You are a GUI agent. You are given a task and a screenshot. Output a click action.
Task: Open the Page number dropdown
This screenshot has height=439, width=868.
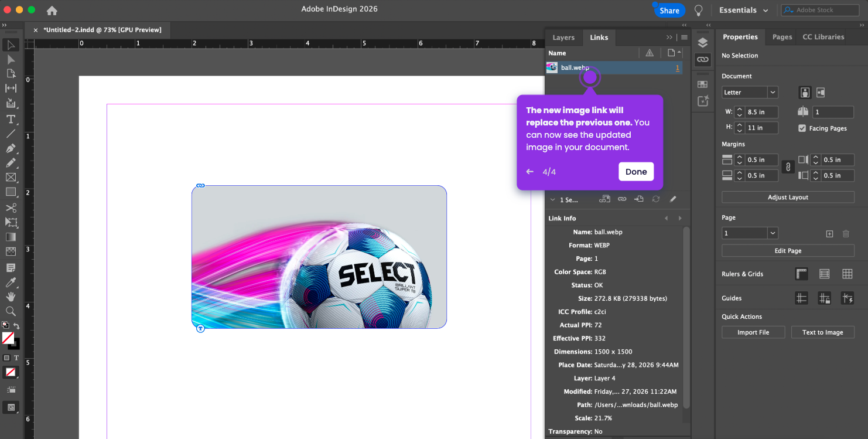click(x=773, y=233)
